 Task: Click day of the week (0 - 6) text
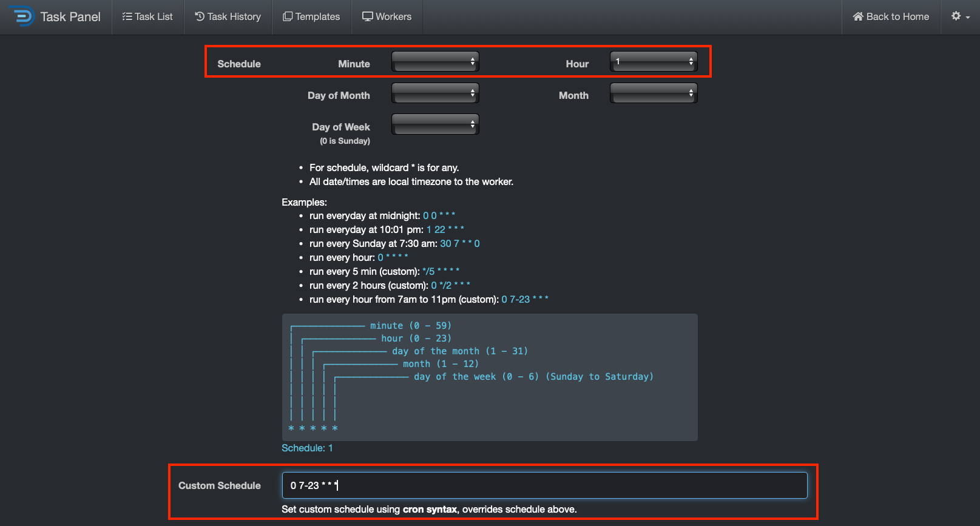point(534,377)
